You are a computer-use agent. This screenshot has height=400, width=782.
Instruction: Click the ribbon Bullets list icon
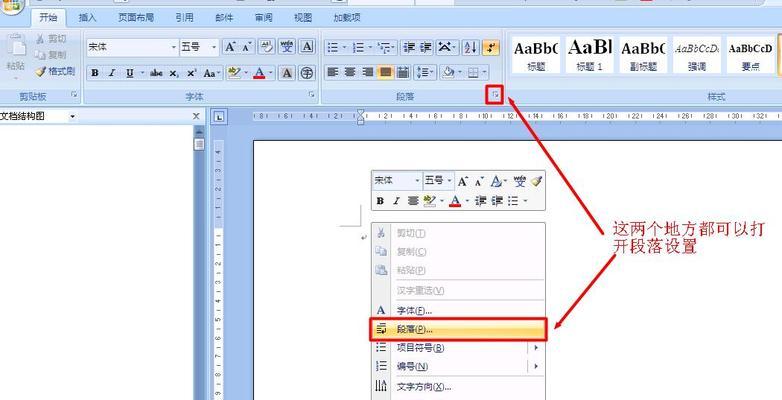[333, 47]
